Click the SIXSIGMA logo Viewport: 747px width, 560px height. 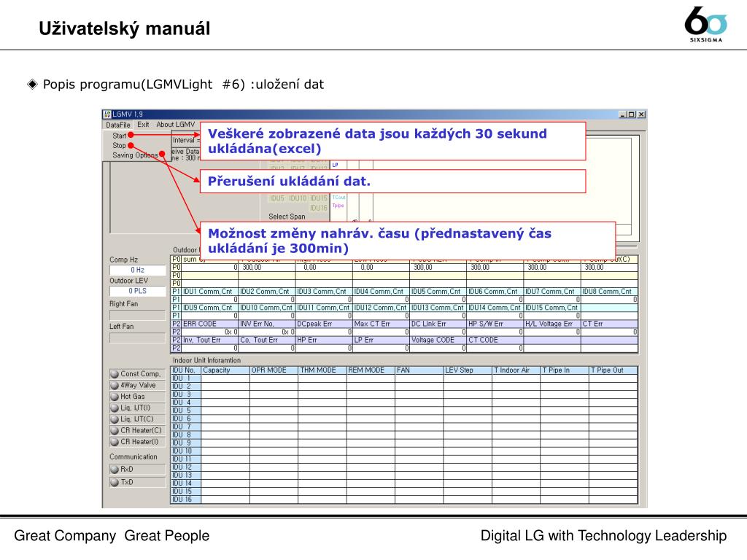point(706,24)
